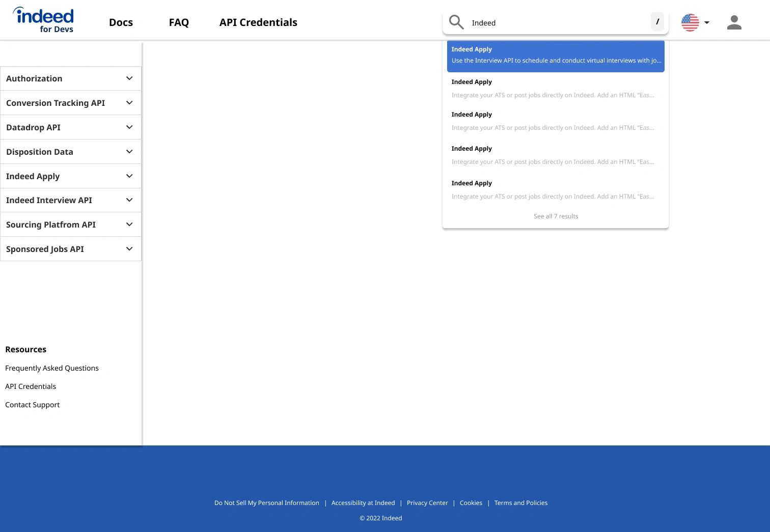Open the FAQ menu item
Viewport: 770px width, 532px height.
tap(179, 22)
